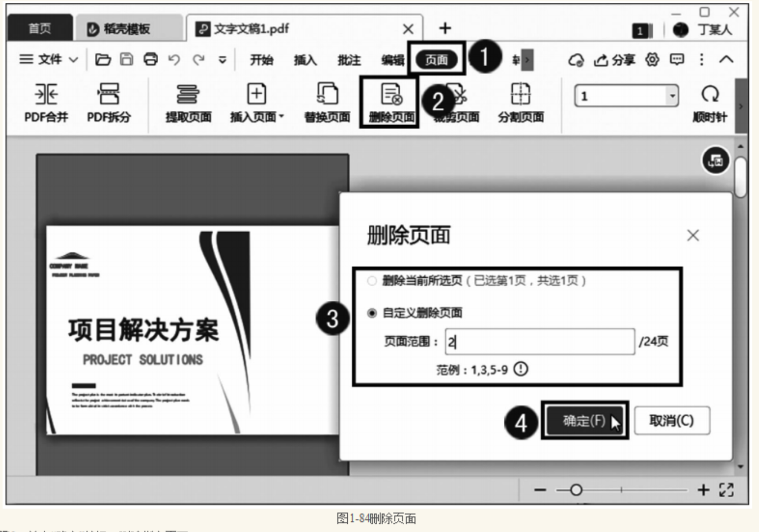Click the undo arrow icon

tap(174, 59)
